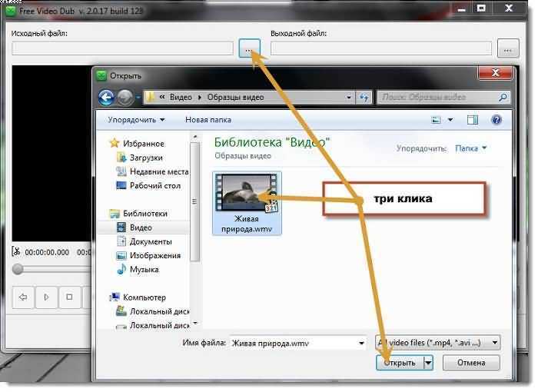This screenshot has height=392, width=538.
Task: Click the navigation pane scroll down arrow
Action: pyautogui.click(x=194, y=323)
